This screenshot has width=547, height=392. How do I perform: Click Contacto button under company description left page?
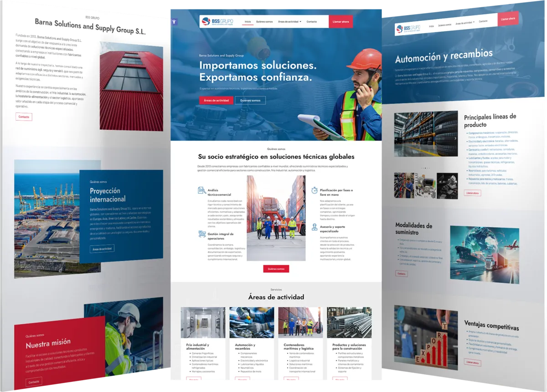24,117
